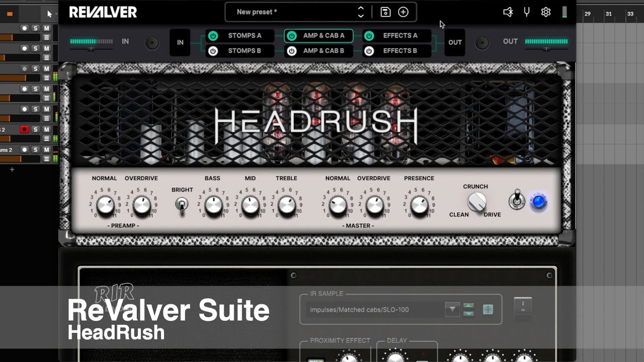The height and width of the screenshot is (362, 644).
Task: Click the Preamp NORMAL knob
Action: point(105,205)
